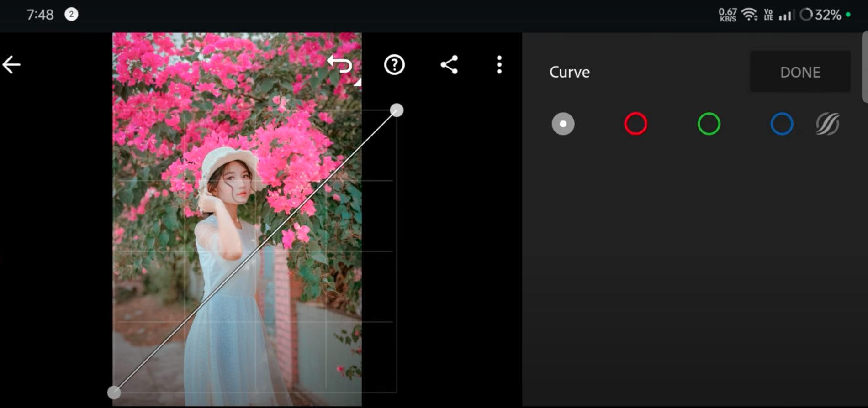Tap the Wi-Fi status icon
868x408 pixels.
click(x=749, y=15)
